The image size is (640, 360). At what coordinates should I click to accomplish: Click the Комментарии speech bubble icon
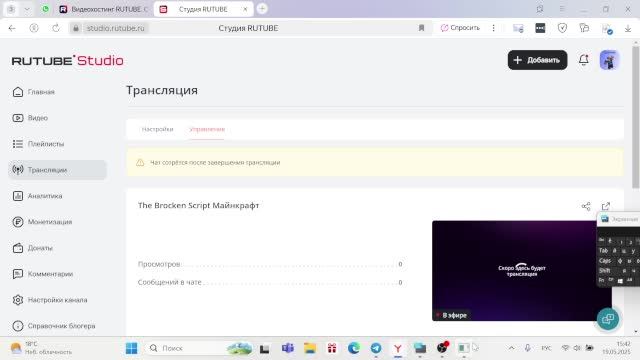(18, 274)
